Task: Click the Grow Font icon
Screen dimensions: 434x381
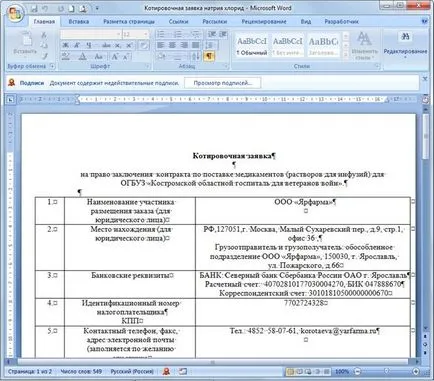Action: click(x=114, y=56)
